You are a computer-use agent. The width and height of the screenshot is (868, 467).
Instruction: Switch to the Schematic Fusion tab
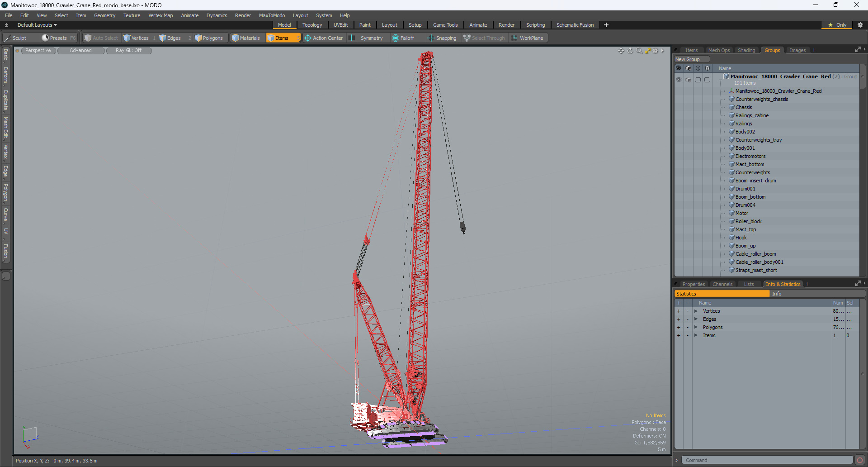coord(575,25)
